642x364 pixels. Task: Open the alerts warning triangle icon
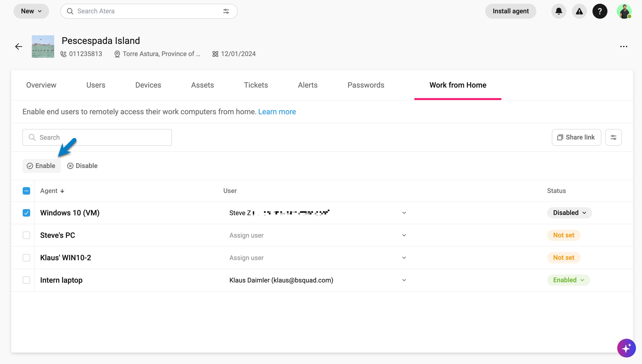pos(579,11)
